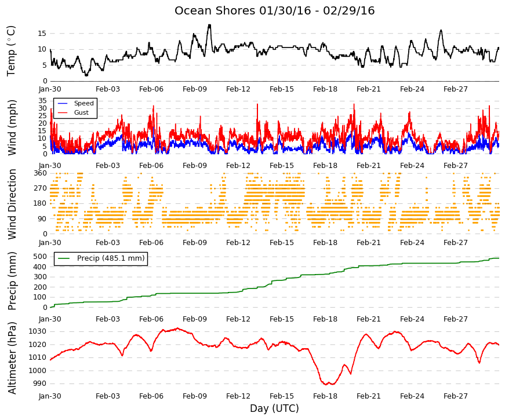Click the Day (UTC) axis label
Viewport: 505px width, 420px height.
pyautogui.click(x=274, y=408)
